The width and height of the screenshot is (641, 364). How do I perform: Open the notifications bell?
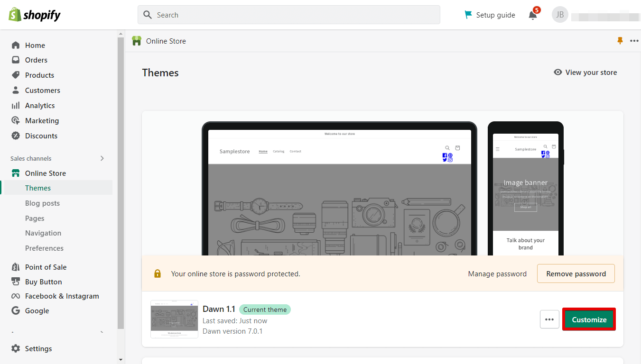[x=532, y=15]
